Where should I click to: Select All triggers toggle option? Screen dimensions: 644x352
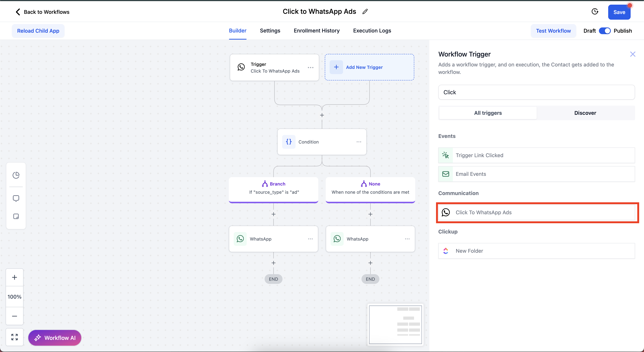pos(488,113)
